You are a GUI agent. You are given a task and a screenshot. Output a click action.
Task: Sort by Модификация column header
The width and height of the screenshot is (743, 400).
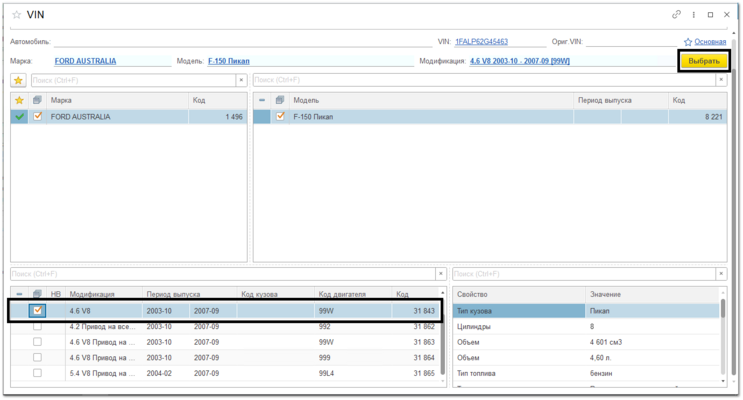pos(104,294)
